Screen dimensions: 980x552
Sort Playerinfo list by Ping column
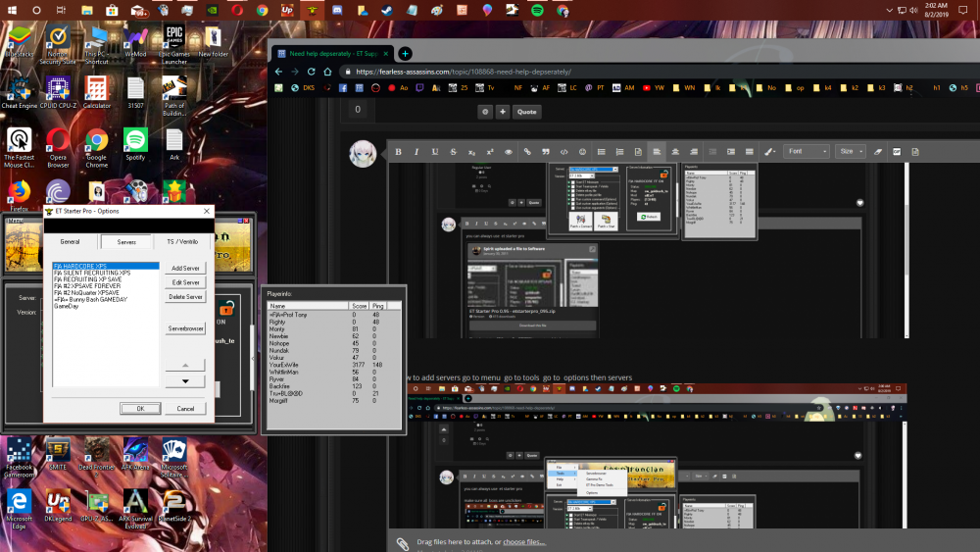(378, 306)
